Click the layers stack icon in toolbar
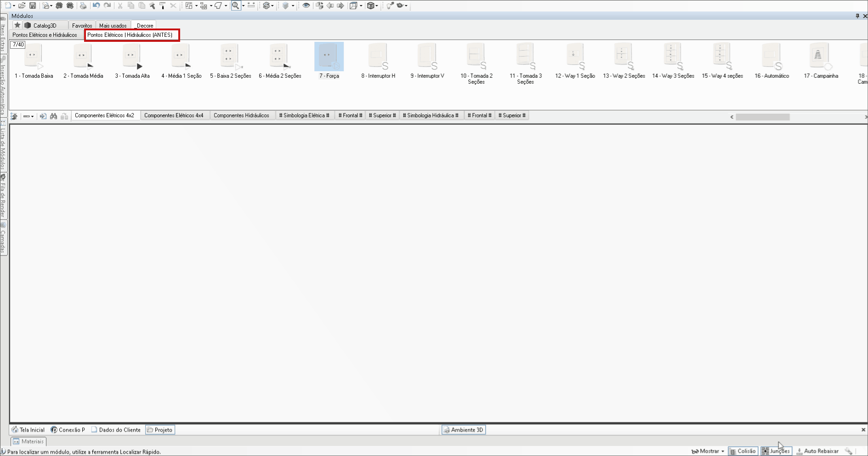Screen dimensions: 868x456 point(286,6)
